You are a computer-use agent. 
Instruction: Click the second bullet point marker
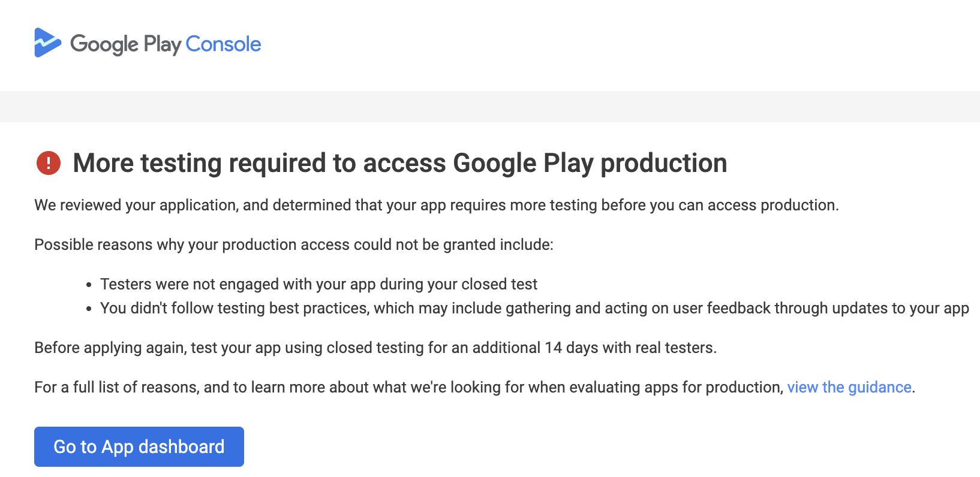coord(89,309)
